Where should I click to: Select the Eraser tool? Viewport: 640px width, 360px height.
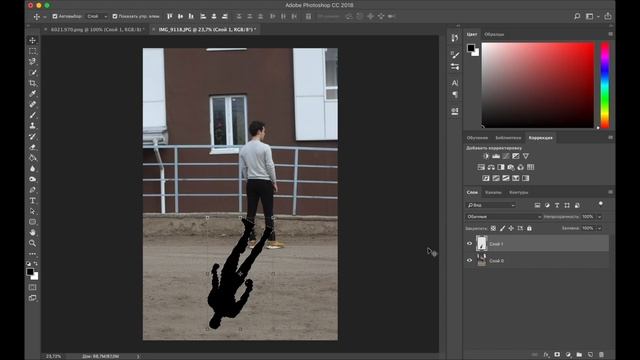point(32,147)
